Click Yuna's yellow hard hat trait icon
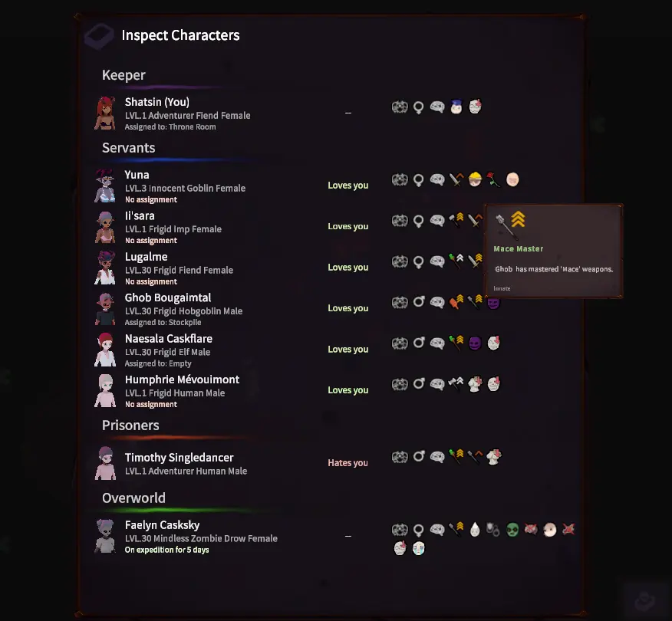672x621 pixels. click(x=475, y=179)
